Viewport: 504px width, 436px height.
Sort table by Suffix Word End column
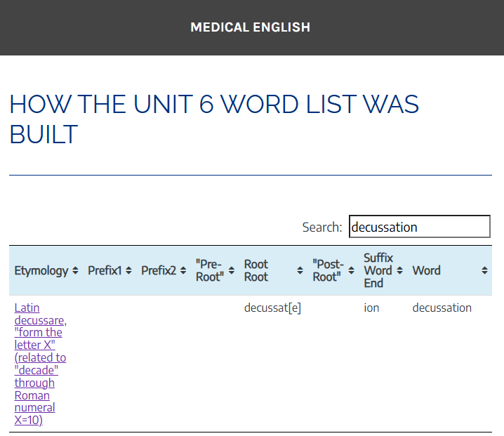click(x=383, y=270)
